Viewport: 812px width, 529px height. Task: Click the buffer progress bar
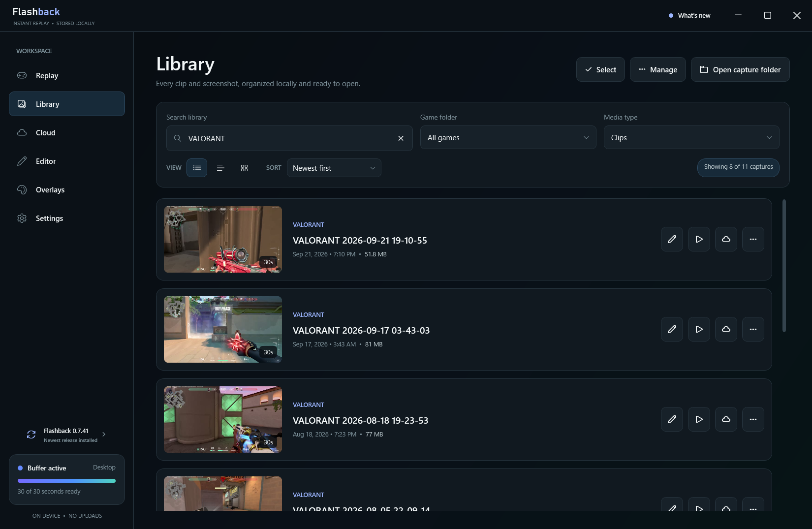[x=67, y=481]
